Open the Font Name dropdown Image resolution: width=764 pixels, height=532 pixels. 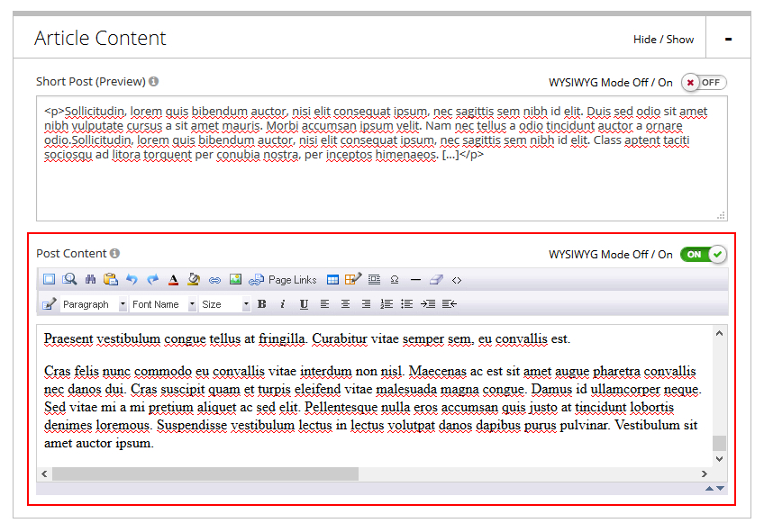[x=163, y=304]
